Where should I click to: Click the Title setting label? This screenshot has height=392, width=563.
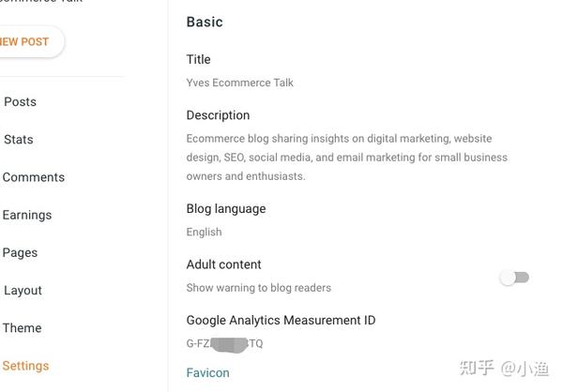coord(199,59)
